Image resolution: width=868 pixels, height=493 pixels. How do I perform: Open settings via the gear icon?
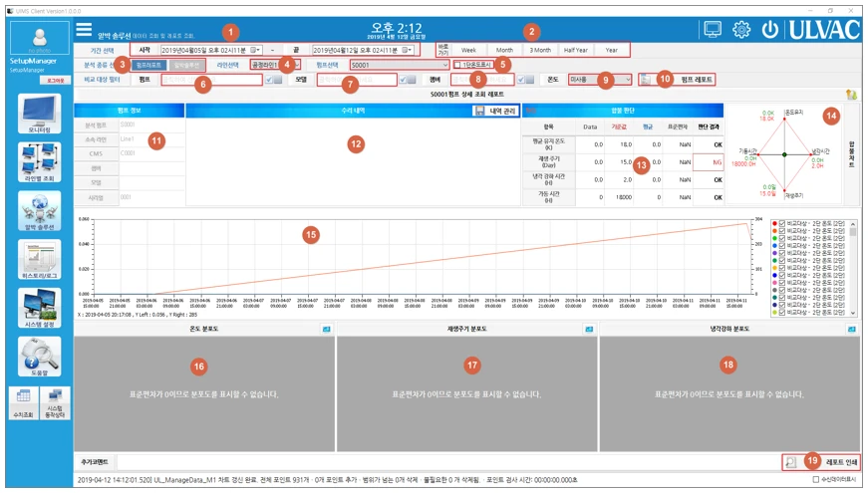pos(741,29)
